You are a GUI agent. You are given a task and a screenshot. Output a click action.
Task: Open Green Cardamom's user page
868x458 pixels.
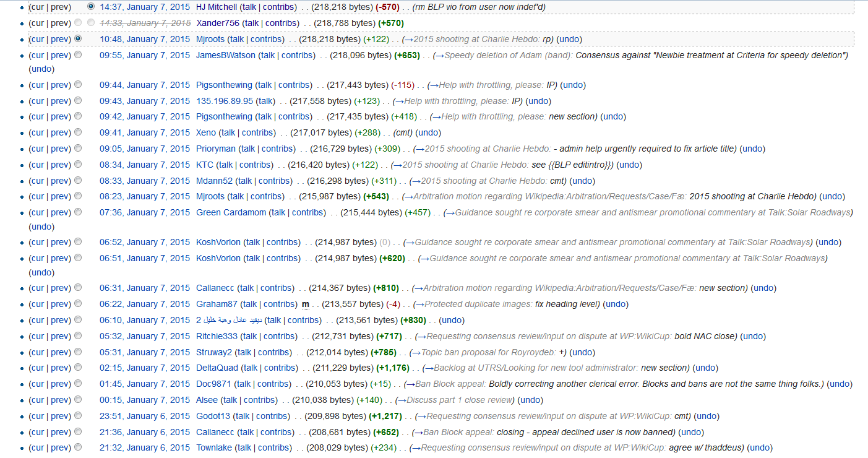pos(231,212)
